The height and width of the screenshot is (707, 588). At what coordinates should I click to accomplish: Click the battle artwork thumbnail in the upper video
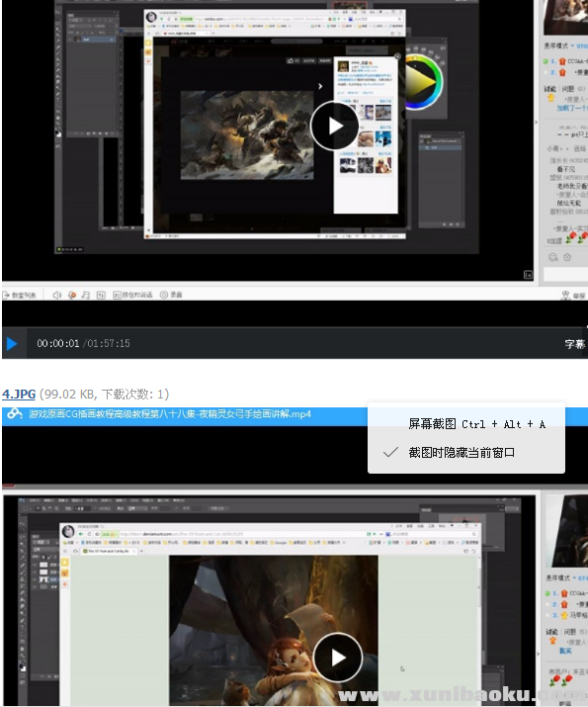[x=247, y=135]
